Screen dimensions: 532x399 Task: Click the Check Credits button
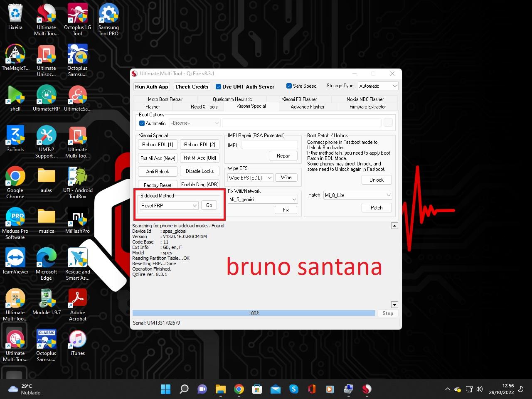pos(192,87)
